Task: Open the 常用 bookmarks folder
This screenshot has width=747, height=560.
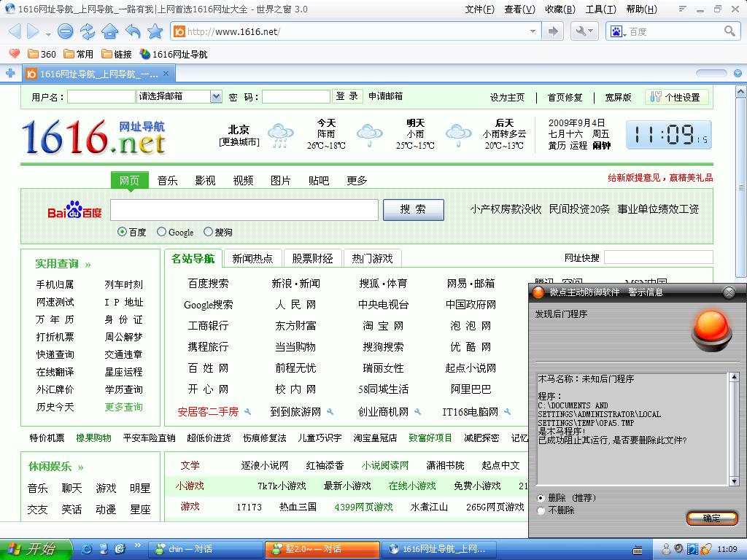Action: point(79,54)
